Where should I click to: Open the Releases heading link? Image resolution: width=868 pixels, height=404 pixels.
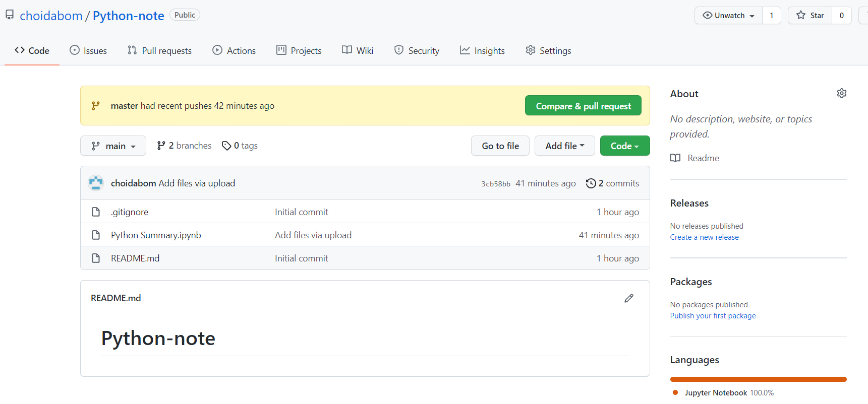[x=689, y=203]
